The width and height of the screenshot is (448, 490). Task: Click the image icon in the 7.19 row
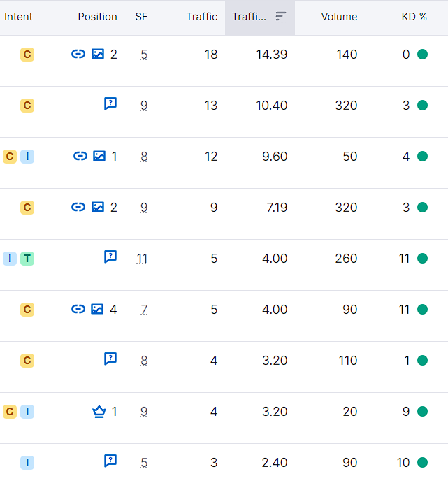[98, 207]
